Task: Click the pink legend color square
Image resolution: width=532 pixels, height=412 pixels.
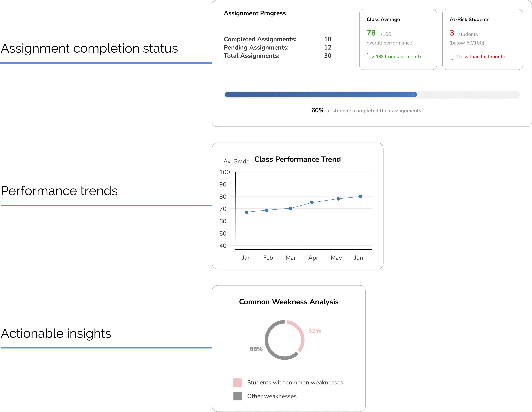Action: coord(238,383)
